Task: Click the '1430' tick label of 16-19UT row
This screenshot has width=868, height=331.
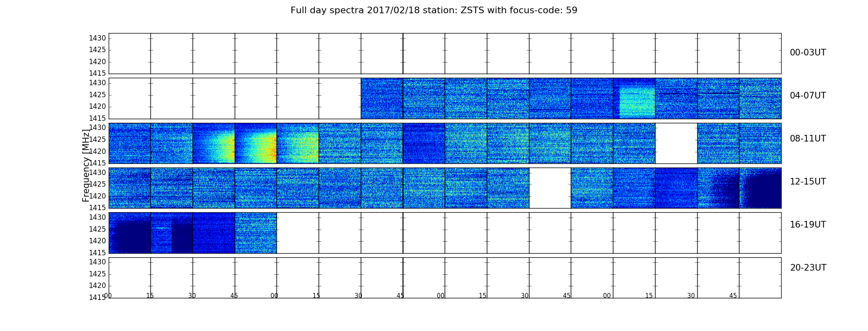Action: pos(98,217)
